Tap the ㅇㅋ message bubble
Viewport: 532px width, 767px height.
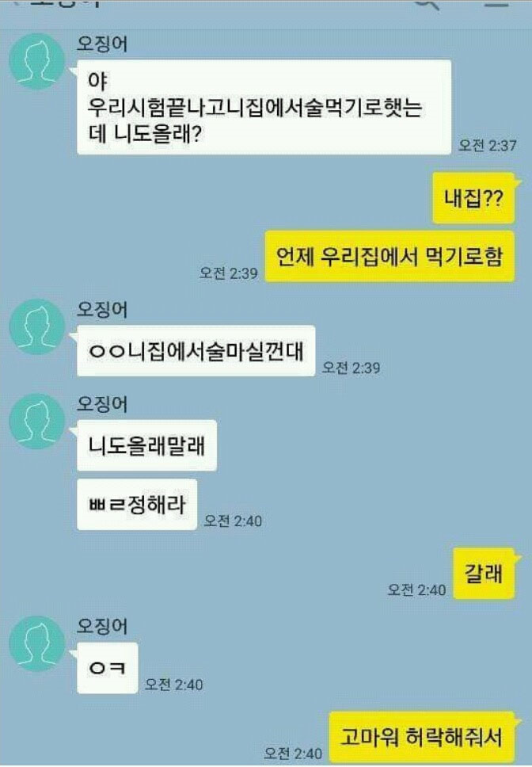[108, 668]
